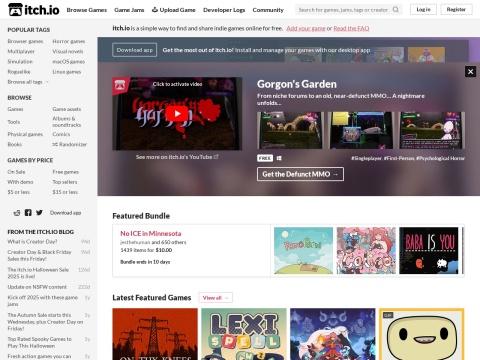Browse Physical games
480x360 pixels.
25,134
